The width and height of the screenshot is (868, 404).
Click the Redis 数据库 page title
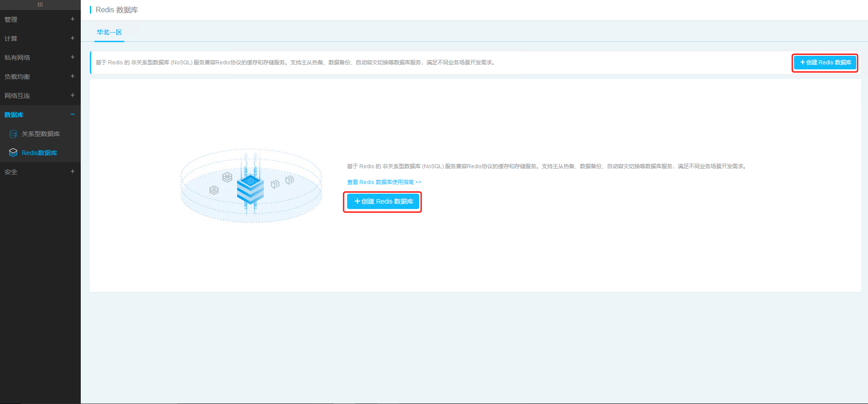[117, 10]
